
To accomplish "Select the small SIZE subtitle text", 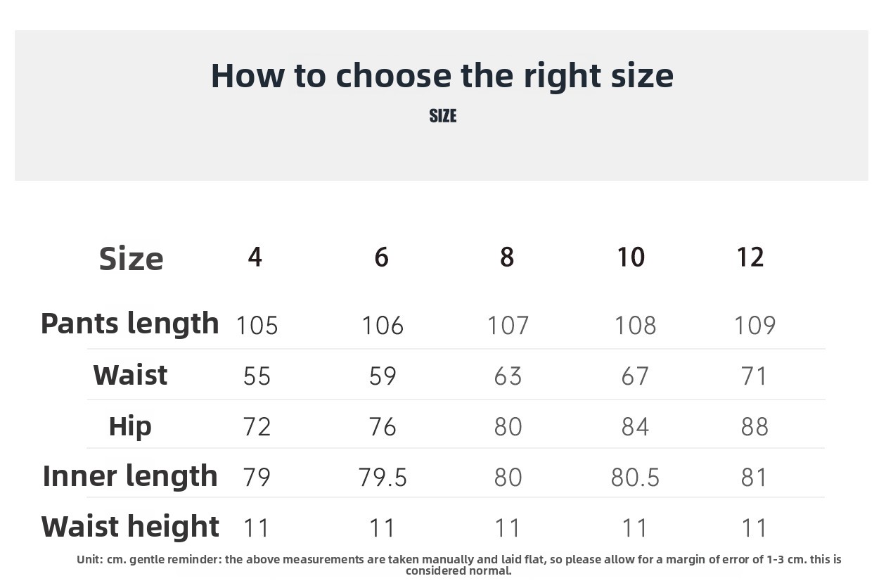I will click(x=443, y=116).
